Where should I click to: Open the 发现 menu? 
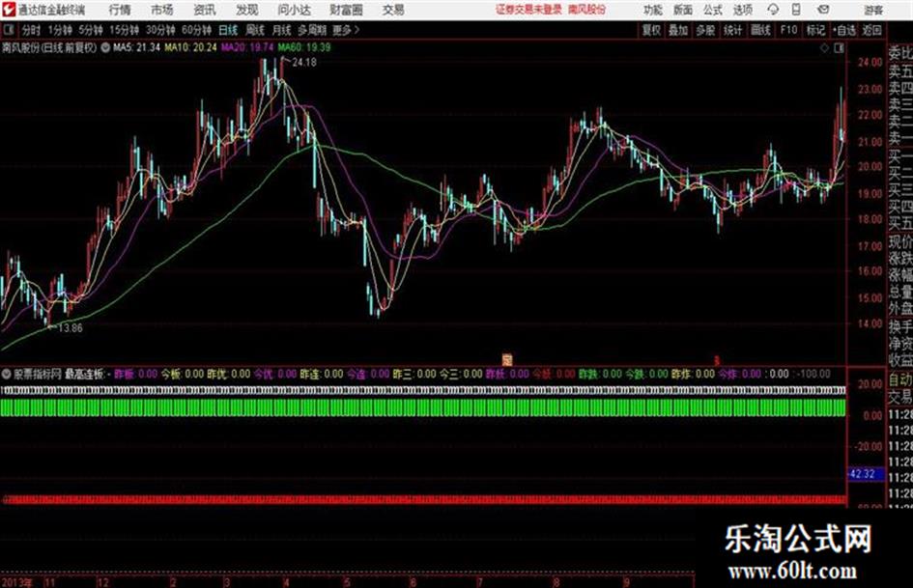coord(247,10)
